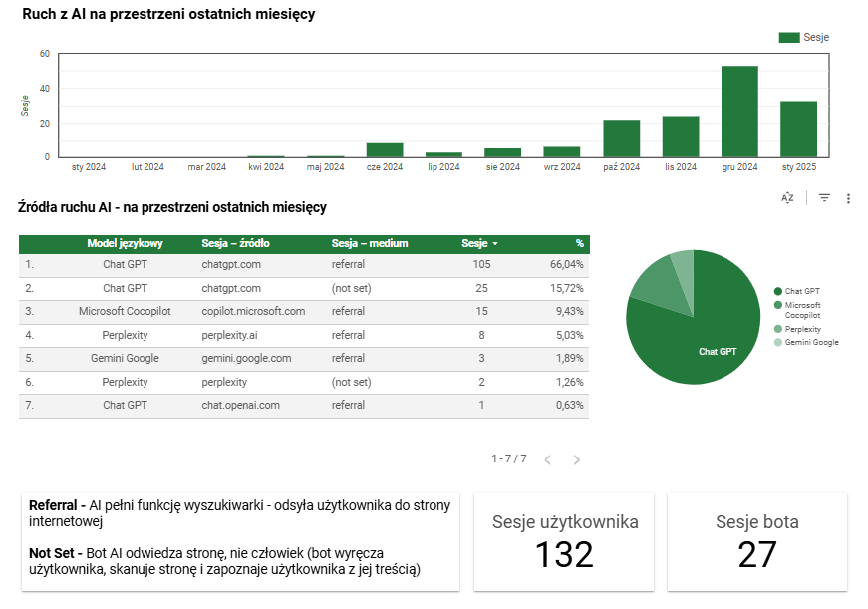Open the three-dot more options menu
868x609 pixels.
click(848, 198)
